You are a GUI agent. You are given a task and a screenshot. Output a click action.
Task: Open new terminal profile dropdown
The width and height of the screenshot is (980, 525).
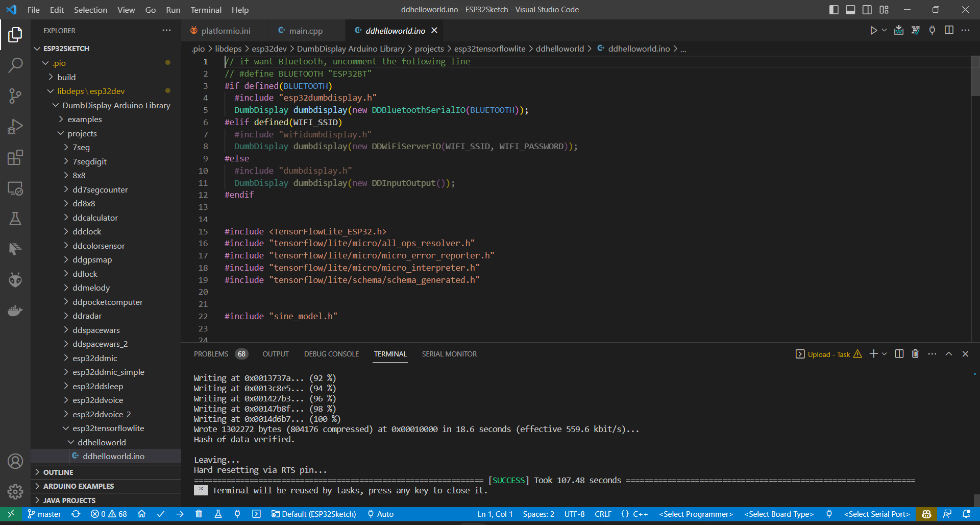(x=885, y=354)
